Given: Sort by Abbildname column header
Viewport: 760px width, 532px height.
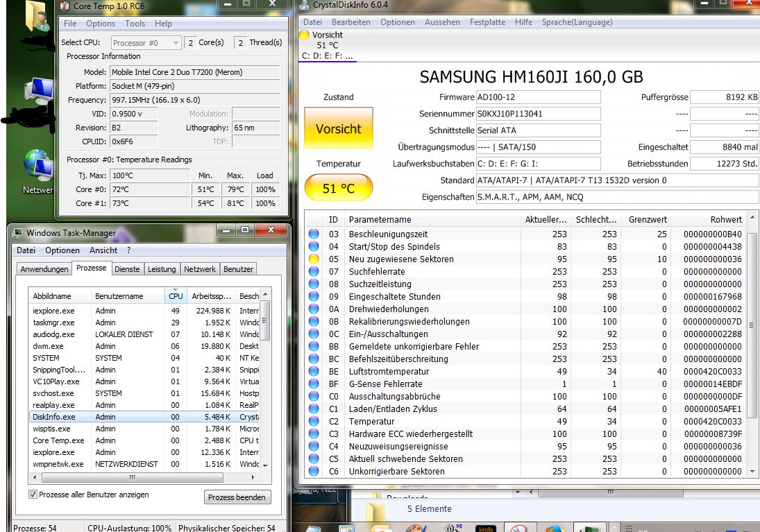Looking at the screenshot, I should (60, 296).
